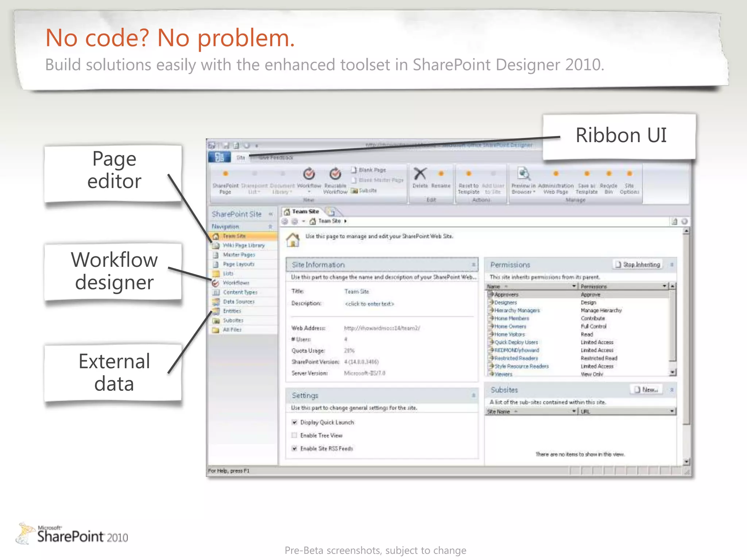This screenshot has width=747, height=560.
Task: Open Workflows in Navigation pane
Action: [x=244, y=283]
